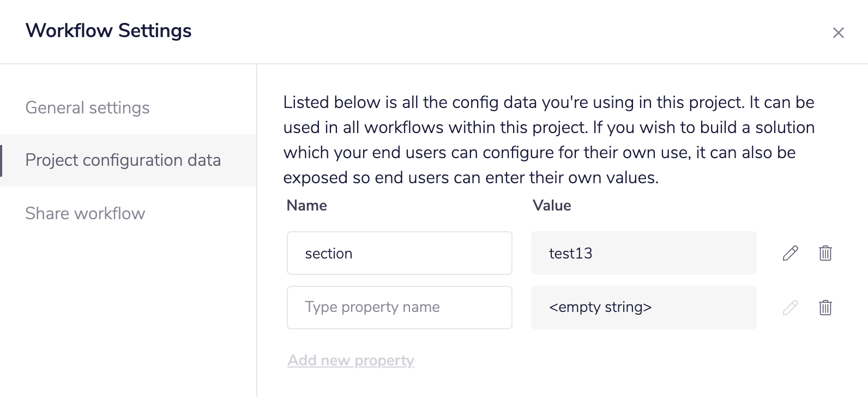Screen dimensions: 868x397
Task: Close the Workflow Settings dialog
Action: 838,33
